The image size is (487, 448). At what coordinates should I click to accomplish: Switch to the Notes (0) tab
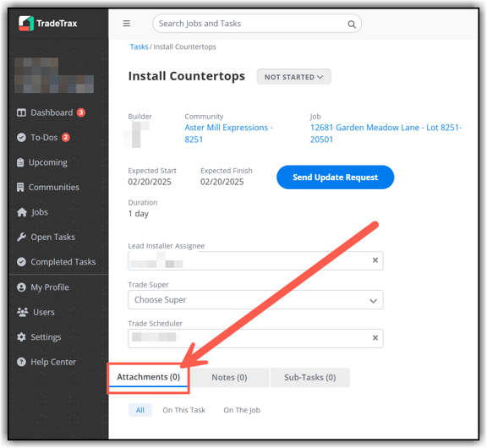(x=229, y=378)
